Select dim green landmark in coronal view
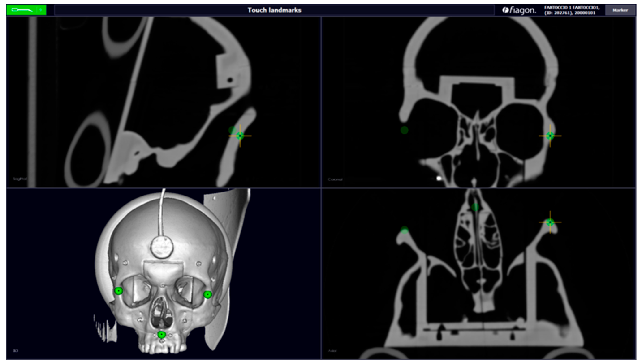Screen dimensions: 642x364 [404, 130]
